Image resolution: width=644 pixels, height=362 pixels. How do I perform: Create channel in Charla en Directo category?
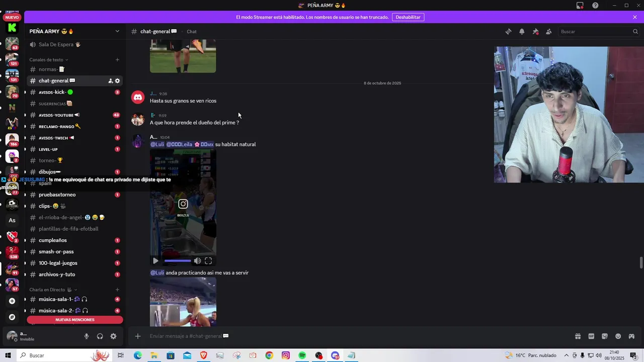[x=117, y=290]
